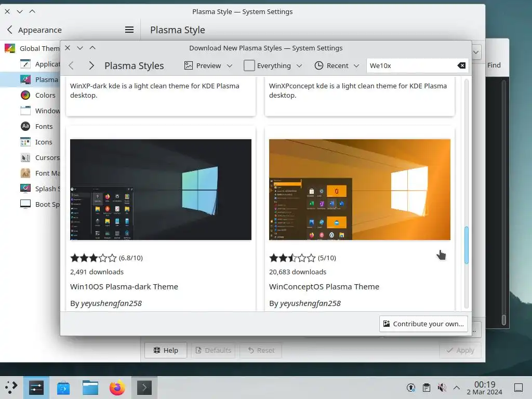The image size is (532, 399).
Task: Open the Everything category filter dropdown
Action: [273, 65]
